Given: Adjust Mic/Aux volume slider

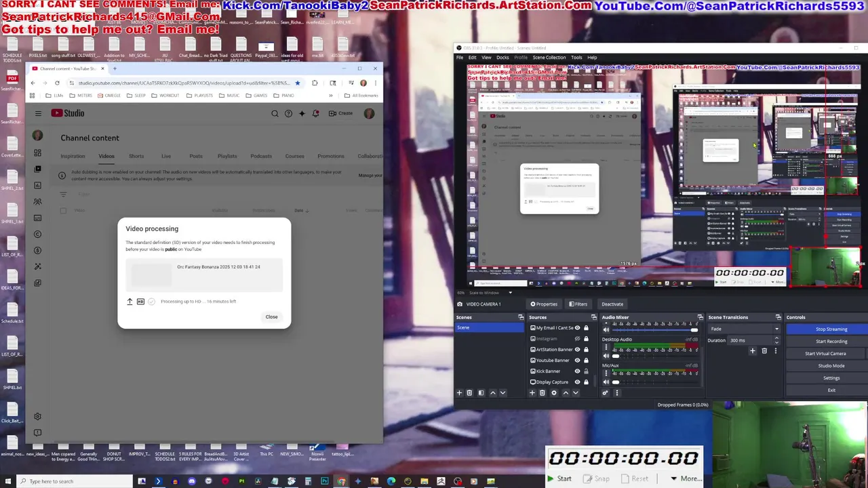Looking at the screenshot, I should pos(654,382).
